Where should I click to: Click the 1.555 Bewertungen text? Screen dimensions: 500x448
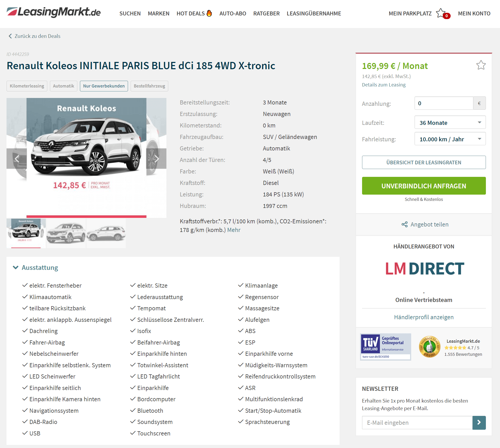click(463, 354)
